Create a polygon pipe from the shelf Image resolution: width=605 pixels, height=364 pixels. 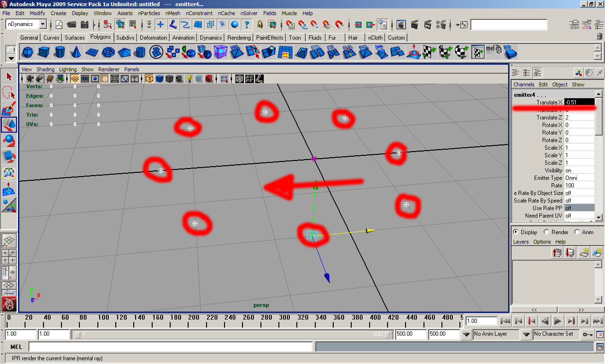coord(140,51)
